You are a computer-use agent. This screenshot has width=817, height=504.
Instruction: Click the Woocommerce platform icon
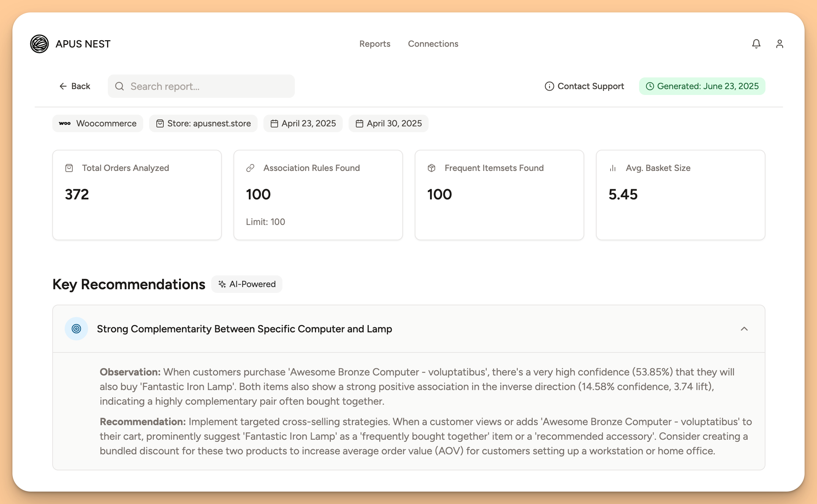click(x=65, y=123)
